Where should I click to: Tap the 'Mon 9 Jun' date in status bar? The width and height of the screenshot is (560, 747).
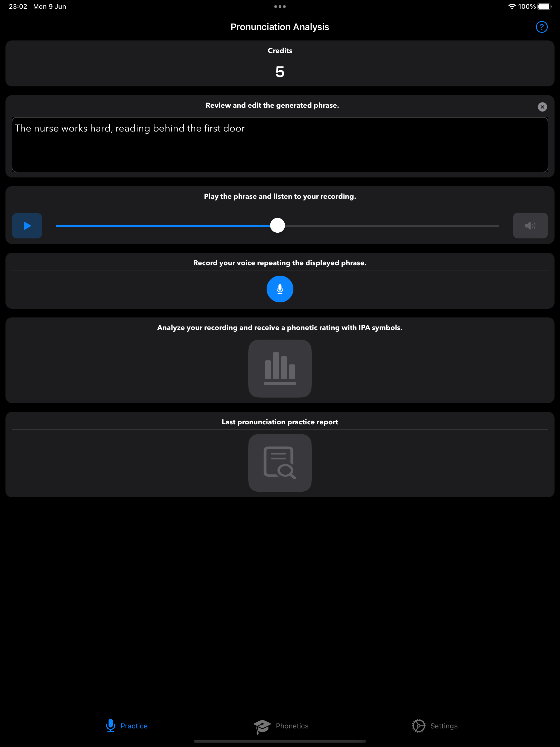click(x=50, y=6)
